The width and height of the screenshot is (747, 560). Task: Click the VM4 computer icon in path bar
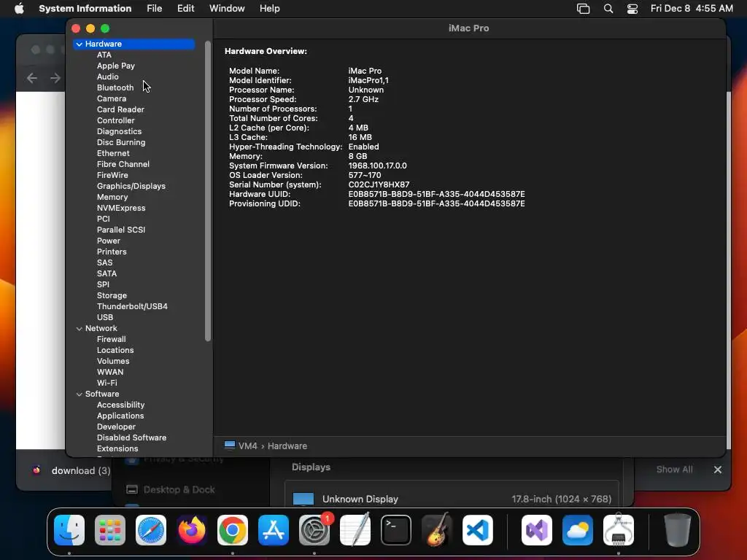[230, 446]
